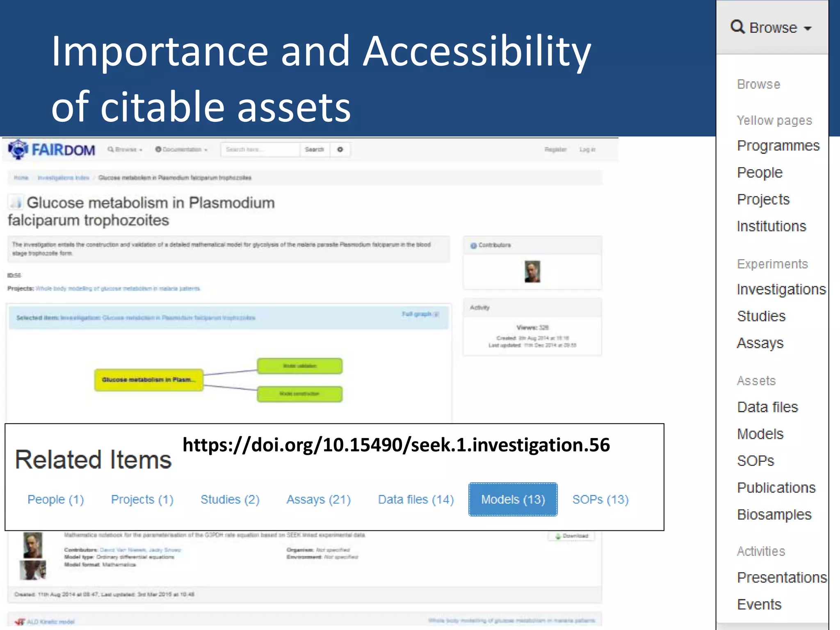Screen dimensions: 840x630
Task: Choose People from Browse menu
Action: point(760,173)
